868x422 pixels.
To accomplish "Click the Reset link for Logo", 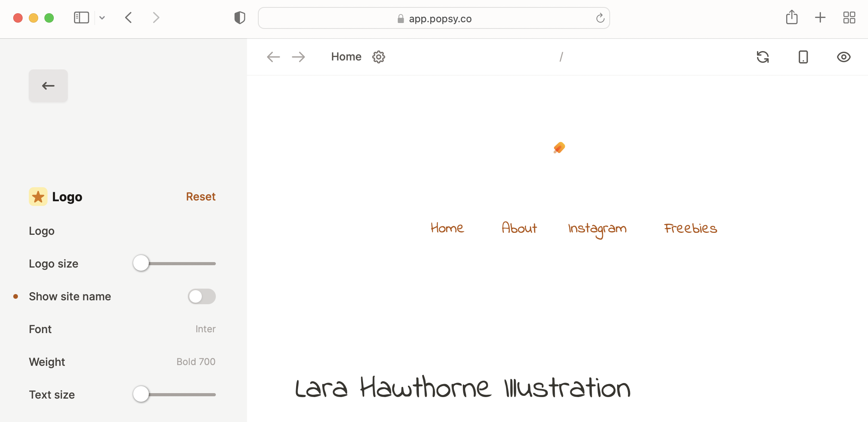I will coord(201,197).
